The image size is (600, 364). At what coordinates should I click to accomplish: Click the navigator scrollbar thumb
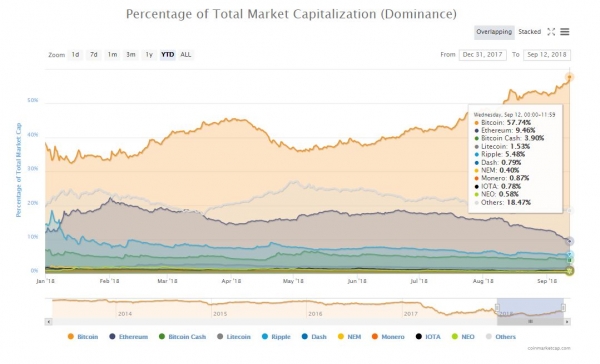(x=530, y=322)
